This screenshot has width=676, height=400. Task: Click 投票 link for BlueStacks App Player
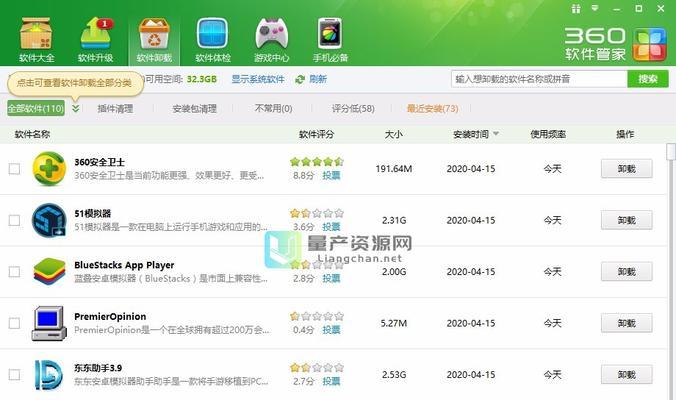[331, 278]
